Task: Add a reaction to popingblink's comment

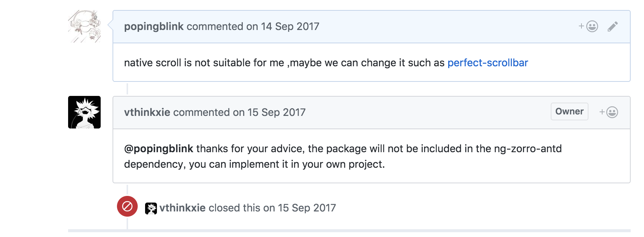Action: pos(588,26)
